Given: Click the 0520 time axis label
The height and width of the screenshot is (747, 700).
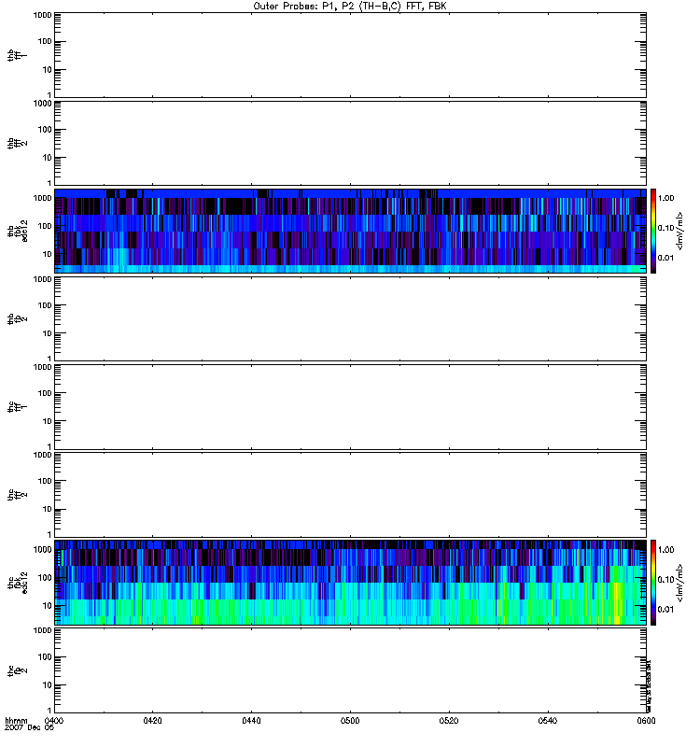Looking at the screenshot, I should 449,721.
